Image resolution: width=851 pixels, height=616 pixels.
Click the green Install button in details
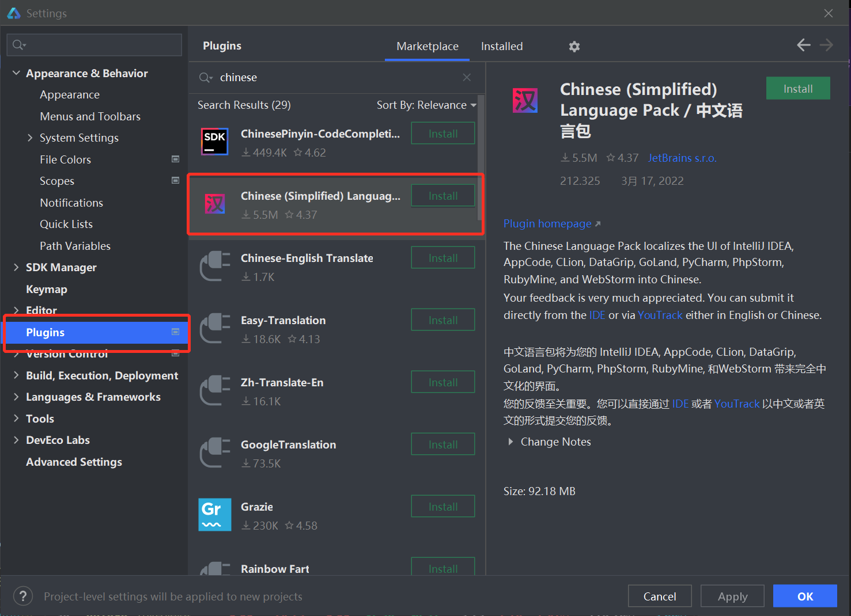798,89
